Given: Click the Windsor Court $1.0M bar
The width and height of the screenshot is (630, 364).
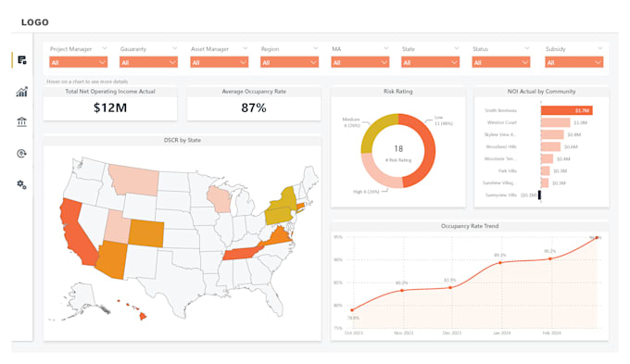Looking at the screenshot, I should pyautogui.click(x=555, y=122).
